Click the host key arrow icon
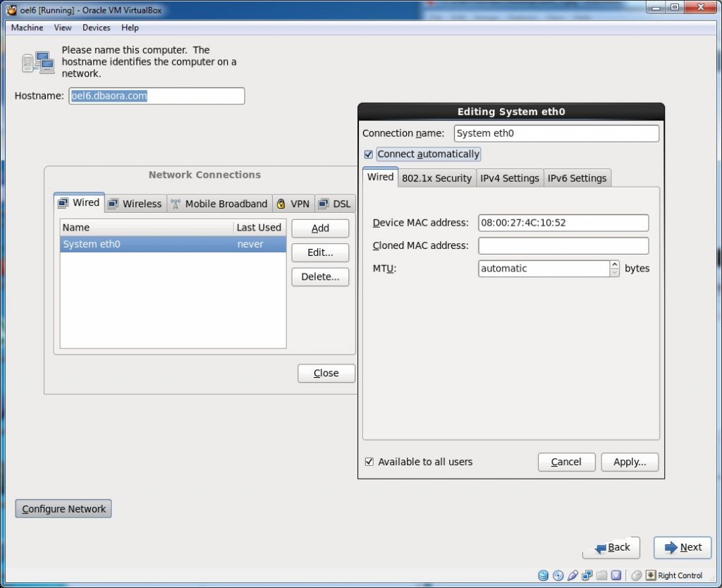722x588 pixels. [651, 575]
